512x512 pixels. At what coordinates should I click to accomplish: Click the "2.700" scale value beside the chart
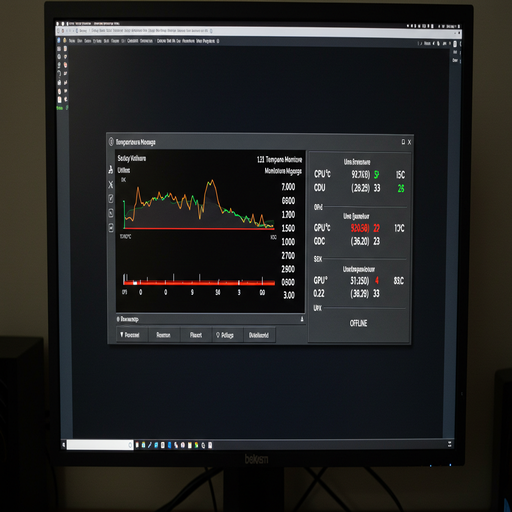tap(288, 256)
